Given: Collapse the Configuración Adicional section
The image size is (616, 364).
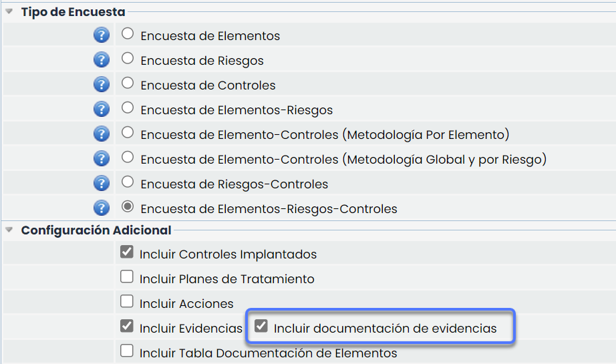Looking at the screenshot, I should (x=9, y=230).
